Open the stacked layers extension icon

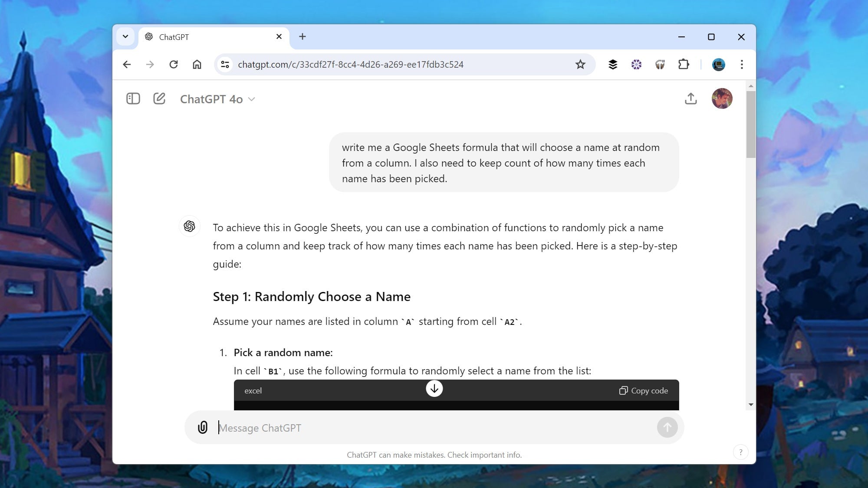click(613, 64)
